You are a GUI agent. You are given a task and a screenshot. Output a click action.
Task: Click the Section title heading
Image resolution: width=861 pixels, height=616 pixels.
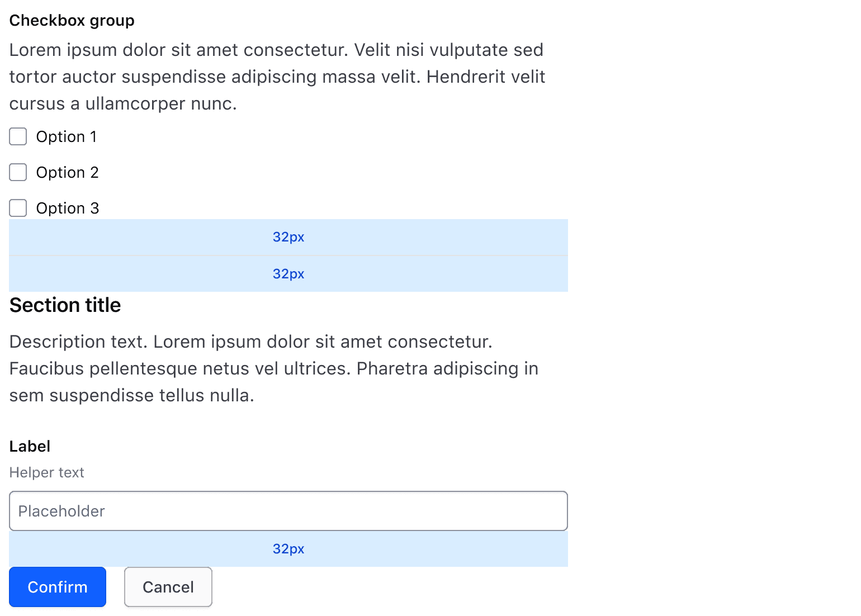(65, 305)
